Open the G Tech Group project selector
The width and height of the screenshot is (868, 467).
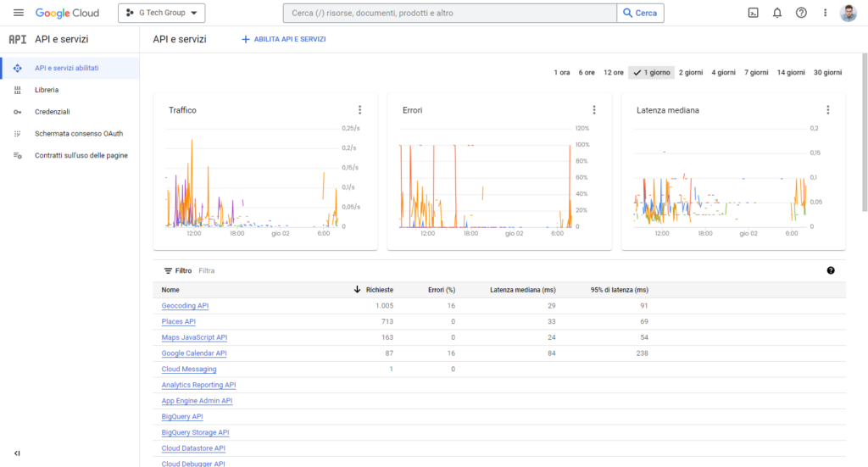click(x=162, y=13)
